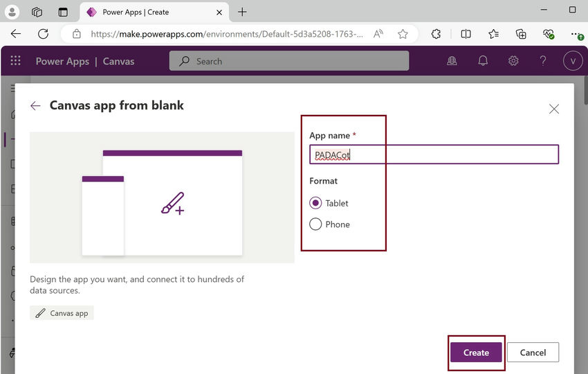
Task: Click the Canvas header text
Action: 118,61
